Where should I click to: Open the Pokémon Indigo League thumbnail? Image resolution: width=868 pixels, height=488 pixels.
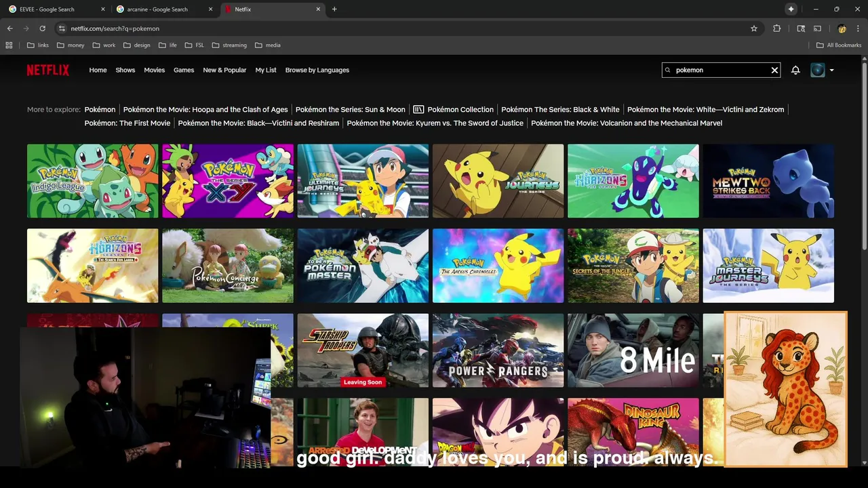pyautogui.click(x=92, y=181)
